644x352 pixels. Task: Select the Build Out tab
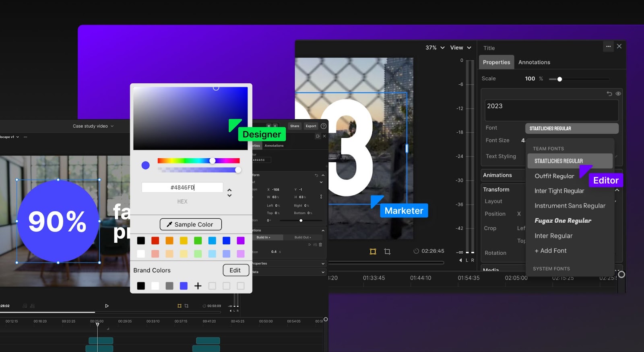(303, 237)
